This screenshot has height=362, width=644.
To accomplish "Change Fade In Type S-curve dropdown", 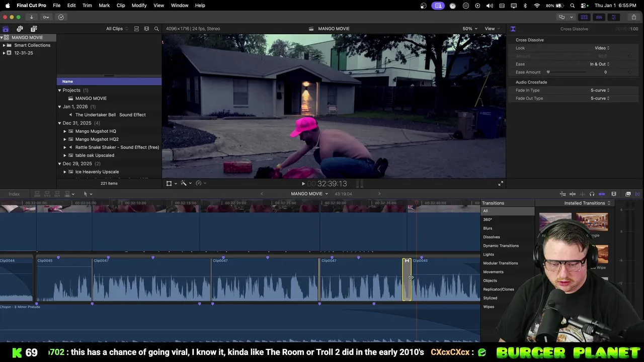I will [600, 90].
